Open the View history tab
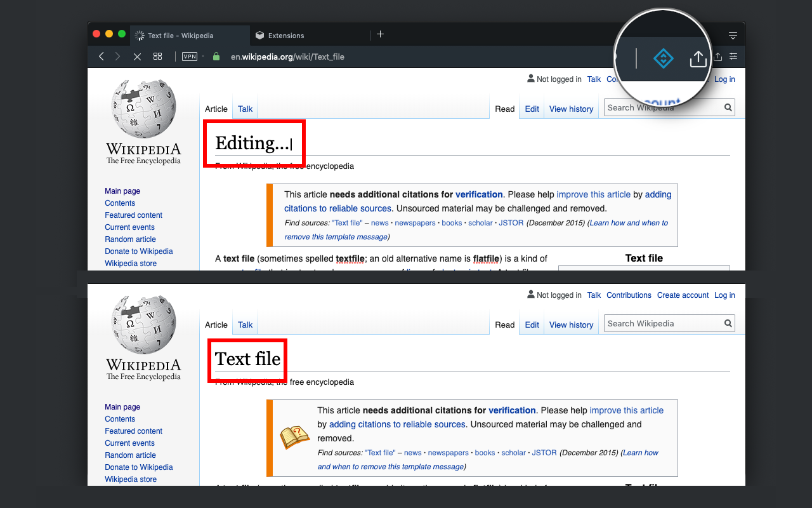Viewport: 812px width, 508px height. [570, 109]
